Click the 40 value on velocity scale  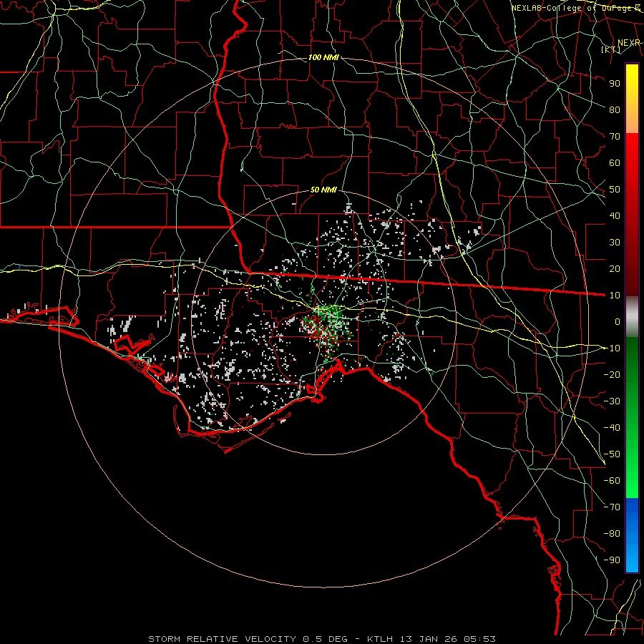[x=615, y=215]
